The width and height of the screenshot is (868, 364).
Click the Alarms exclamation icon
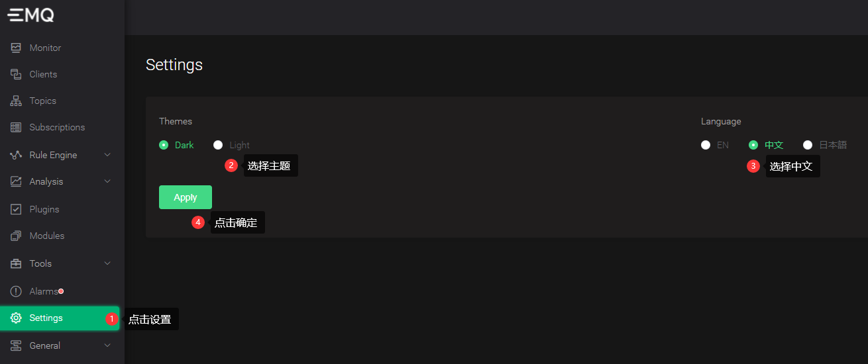click(x=16, y=291)
